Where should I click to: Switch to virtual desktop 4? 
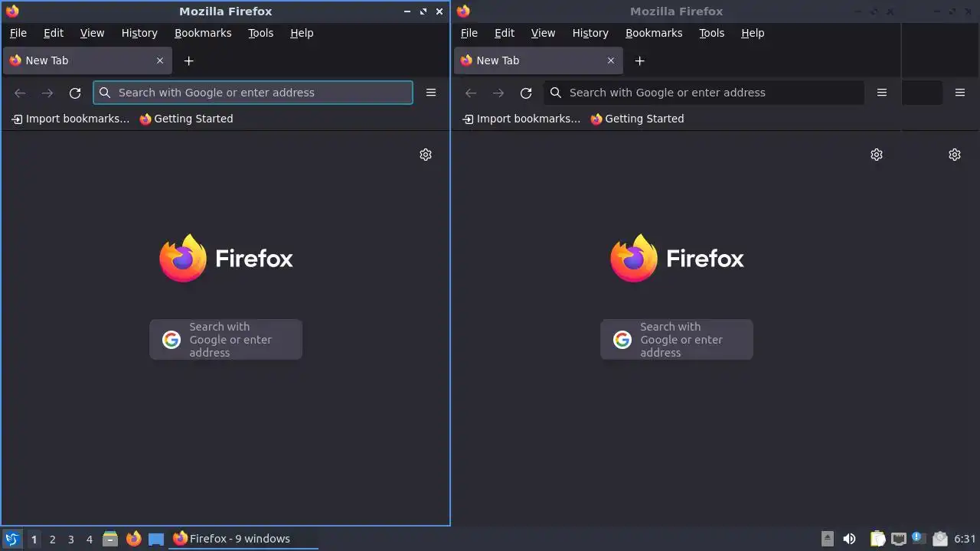[90, 539]
